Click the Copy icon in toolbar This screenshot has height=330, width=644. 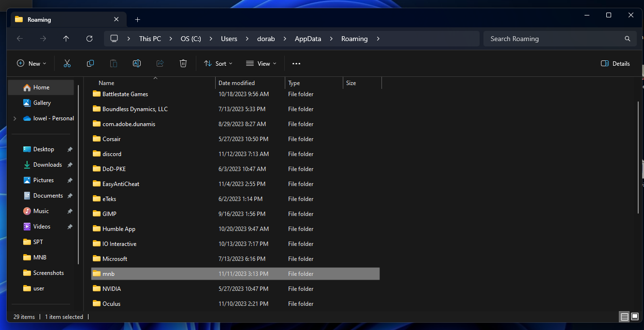(90, 63)
